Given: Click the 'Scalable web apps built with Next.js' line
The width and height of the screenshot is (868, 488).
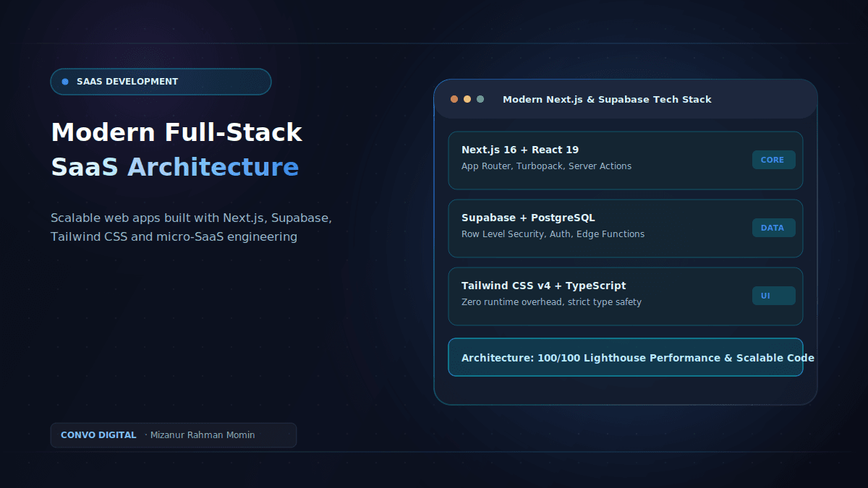Looking at the screenshot, I should 191,218.
